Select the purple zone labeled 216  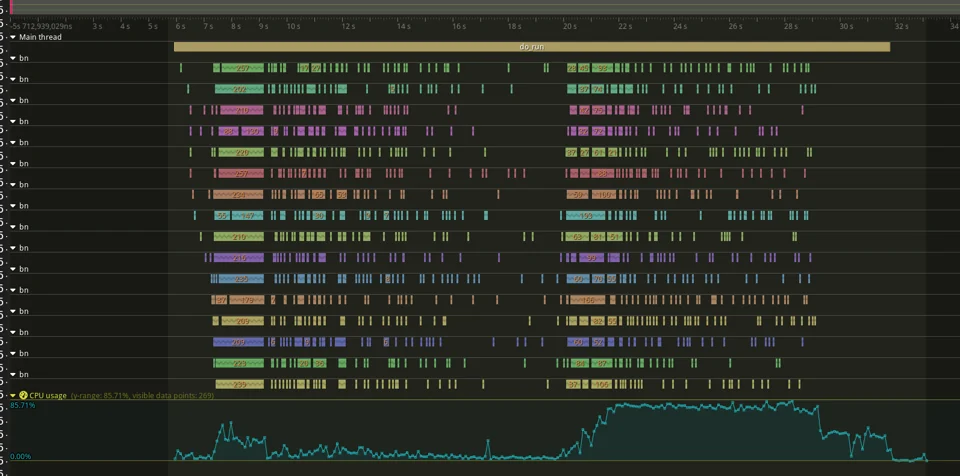239,258
